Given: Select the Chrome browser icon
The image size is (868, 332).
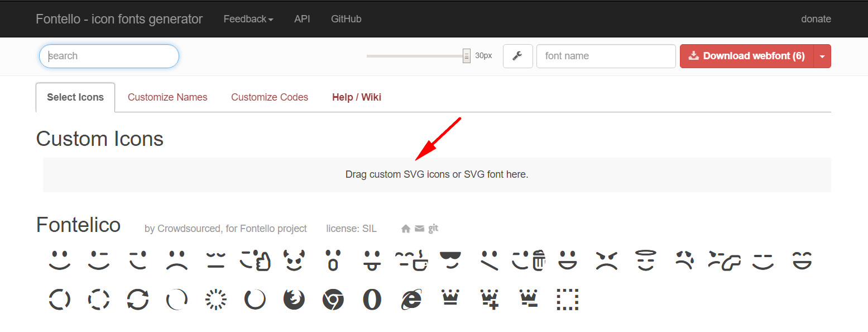Looking at the screenshot, I should 333,300.
